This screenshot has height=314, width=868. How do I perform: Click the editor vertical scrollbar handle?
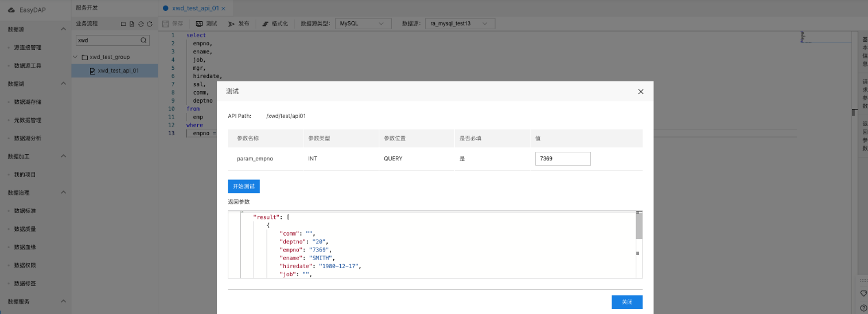(854, 112)
